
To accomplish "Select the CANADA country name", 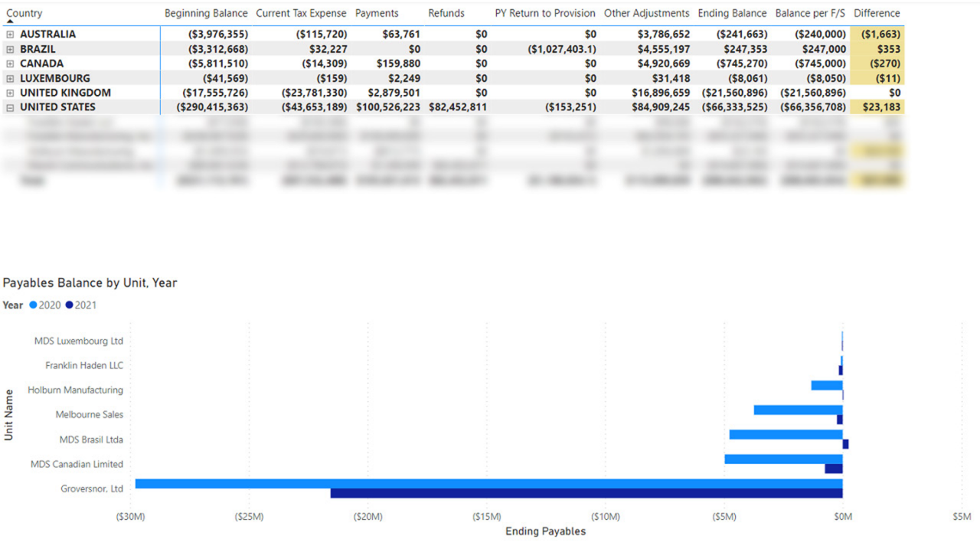I will coord(41,64).
